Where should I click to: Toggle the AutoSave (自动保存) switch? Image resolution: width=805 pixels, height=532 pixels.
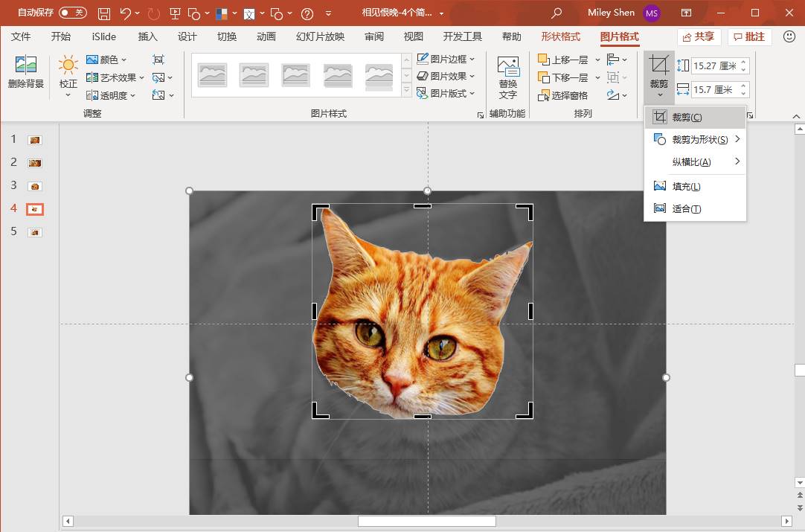pyautogui.click(x=72, y=13)
